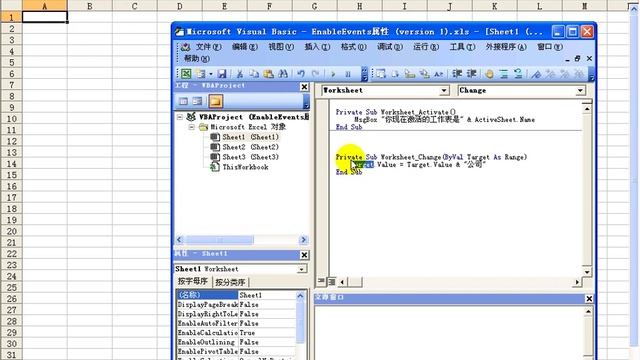Collapse the Microsoft Excel 对象 folder

click(191, 127)
